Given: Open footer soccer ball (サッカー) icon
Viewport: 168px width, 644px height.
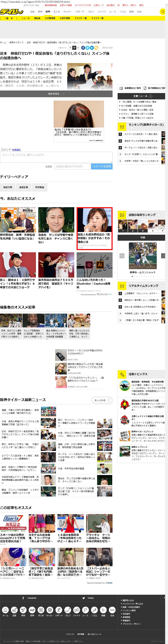Looking at the screenshot, I should 50,610.
